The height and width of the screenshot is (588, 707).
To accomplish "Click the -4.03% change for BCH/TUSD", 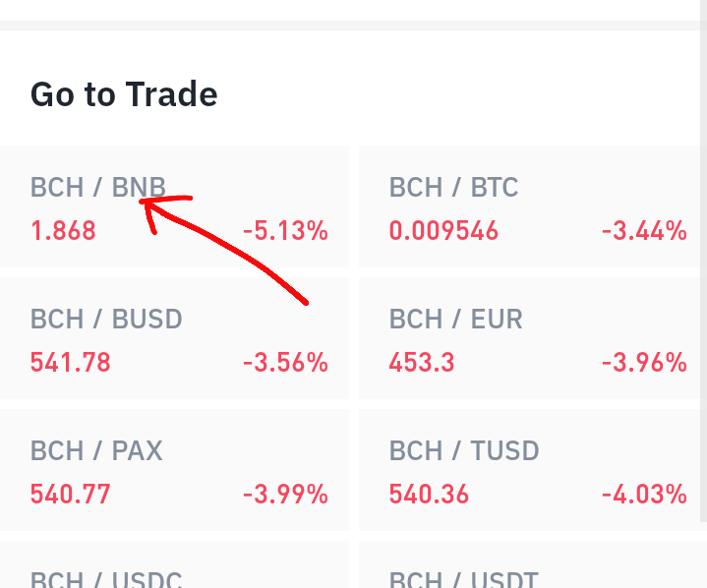I will coord(644,495).
